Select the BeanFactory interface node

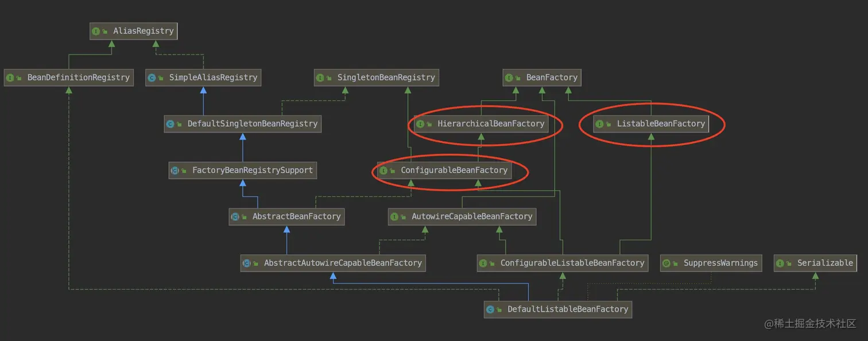click(542, 77)
